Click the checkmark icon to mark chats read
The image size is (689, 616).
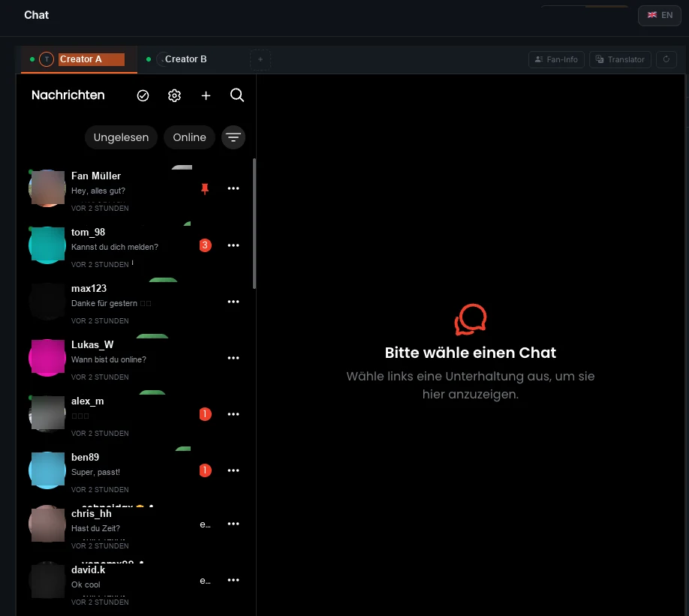click(x=143, y=95)
